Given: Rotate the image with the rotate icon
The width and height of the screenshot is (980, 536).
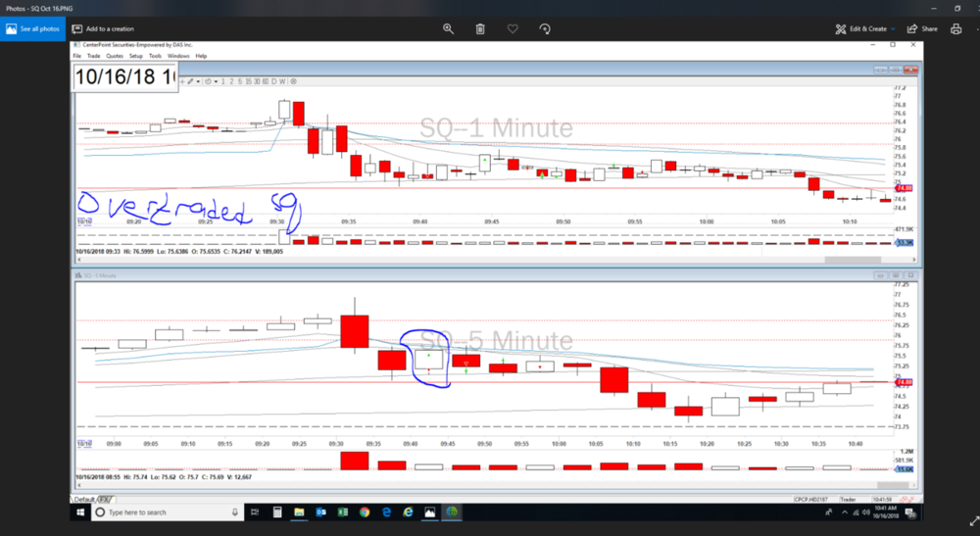Looking at the screenshot, I should pyautogui.click(x=545, y=29).
